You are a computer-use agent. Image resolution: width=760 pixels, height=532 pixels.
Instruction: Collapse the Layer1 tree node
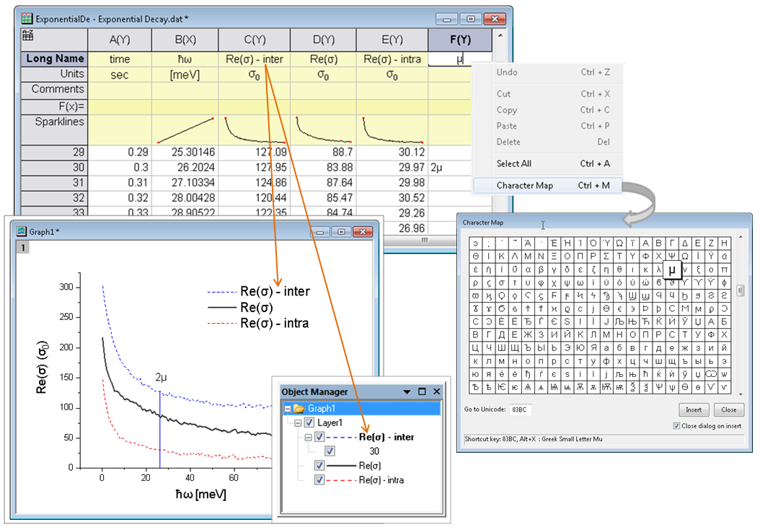coord(299,423)
